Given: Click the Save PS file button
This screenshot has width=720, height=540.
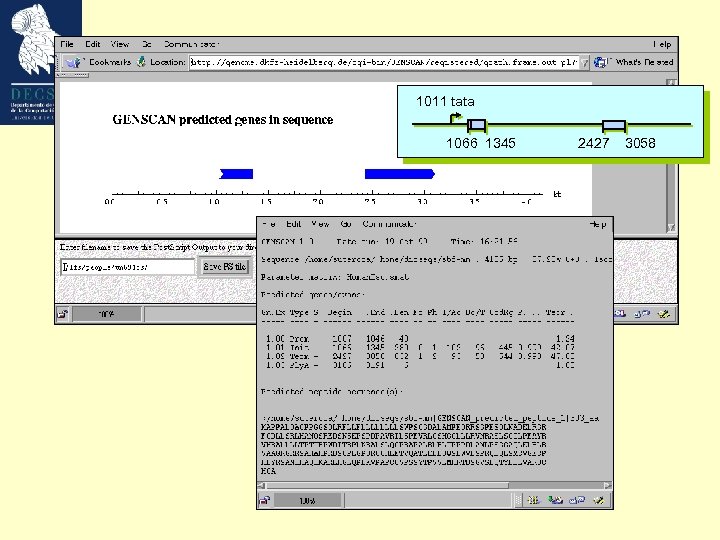Looking at the screenshot, I should pos(225,267).
